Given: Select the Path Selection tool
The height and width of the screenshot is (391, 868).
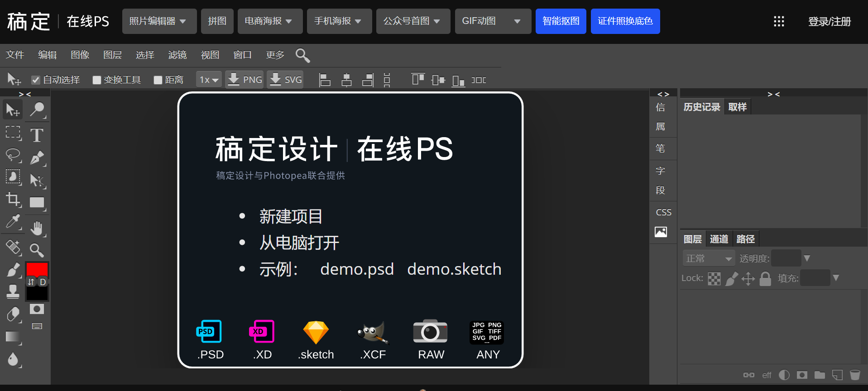Looking at the screenshot, I should click(37, 180).
